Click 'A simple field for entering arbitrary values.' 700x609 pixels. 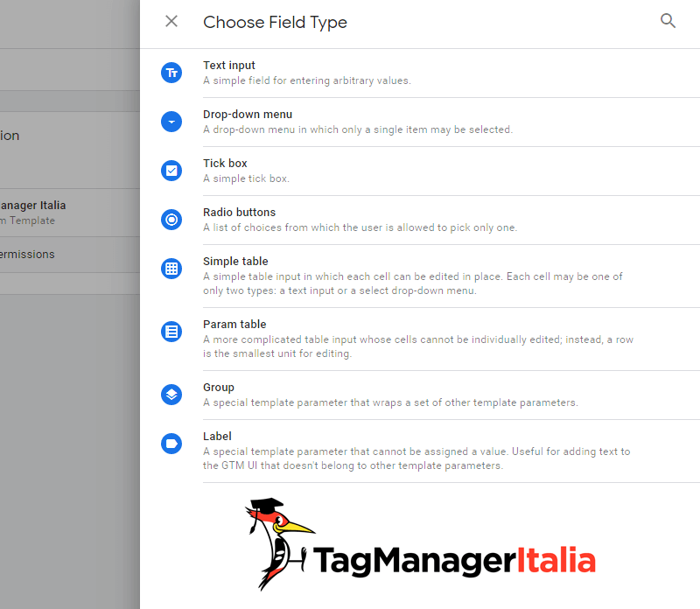pyautogui.click(x=307, y=80)
